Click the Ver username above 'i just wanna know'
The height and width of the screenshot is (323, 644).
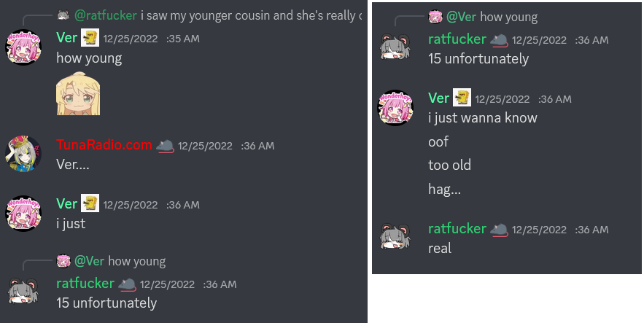tap(438, 98)
